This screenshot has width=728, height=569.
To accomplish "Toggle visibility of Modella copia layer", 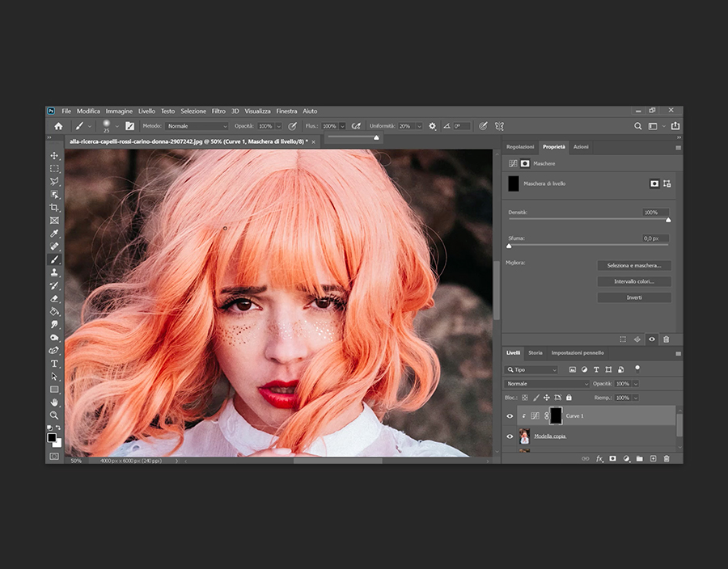I will (510, 436).
